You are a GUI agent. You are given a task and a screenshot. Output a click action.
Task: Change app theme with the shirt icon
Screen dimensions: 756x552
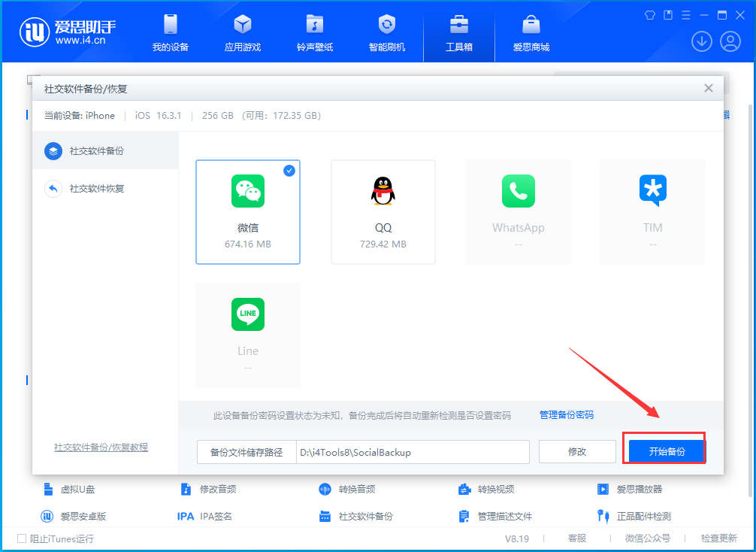pos(649,14)
